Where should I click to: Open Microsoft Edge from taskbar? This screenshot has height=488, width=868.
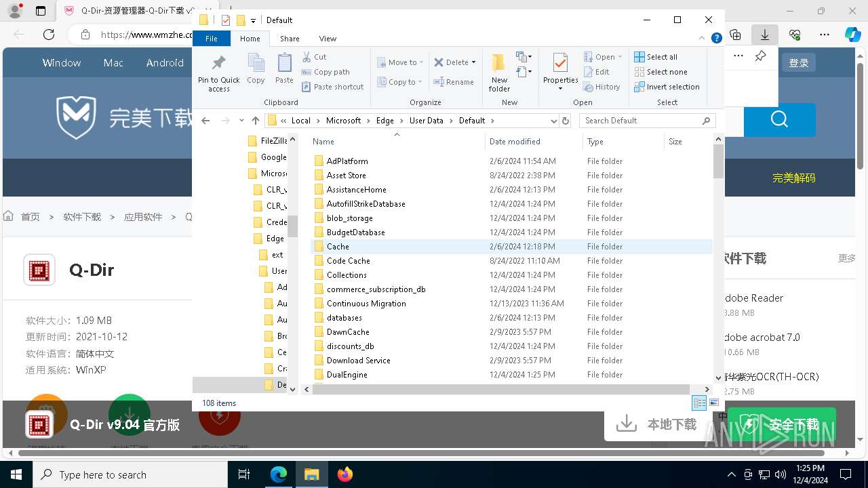coord(279,474)
